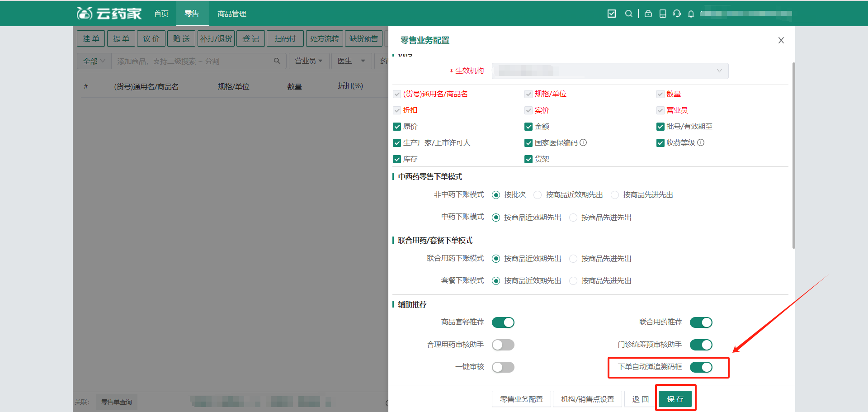Open the lock icon in header
Image resolution: width=868 pixels, height=412 pixels.
pos(648,14)
